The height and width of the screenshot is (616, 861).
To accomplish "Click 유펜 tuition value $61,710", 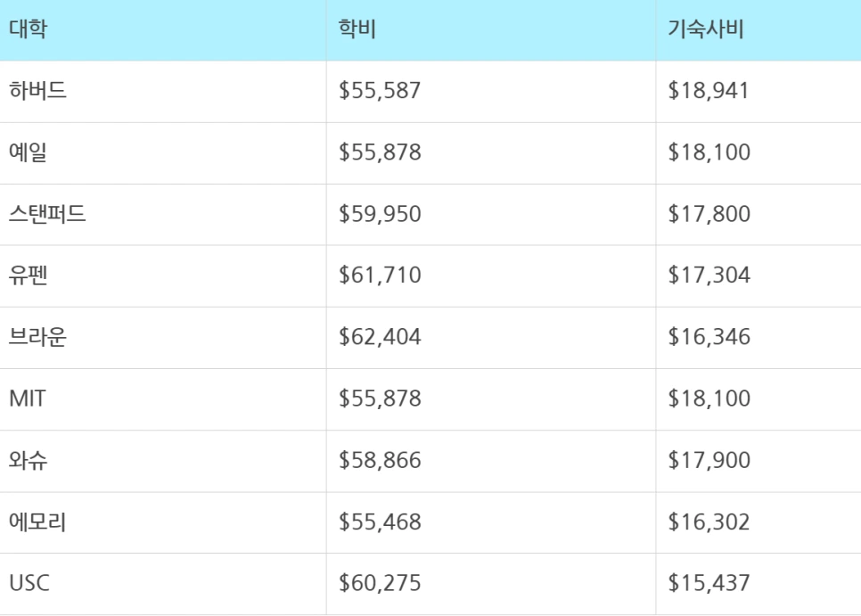I will (380, 275).
